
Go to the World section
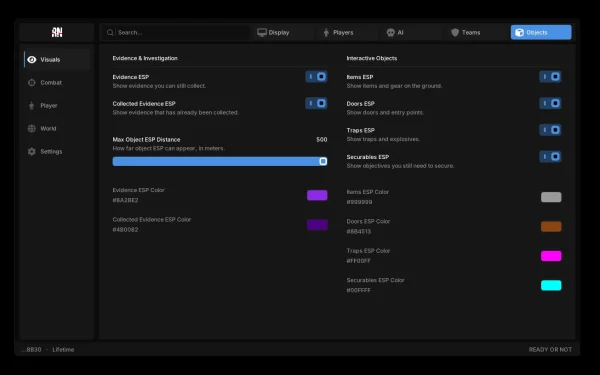click(x=57, y=129)
